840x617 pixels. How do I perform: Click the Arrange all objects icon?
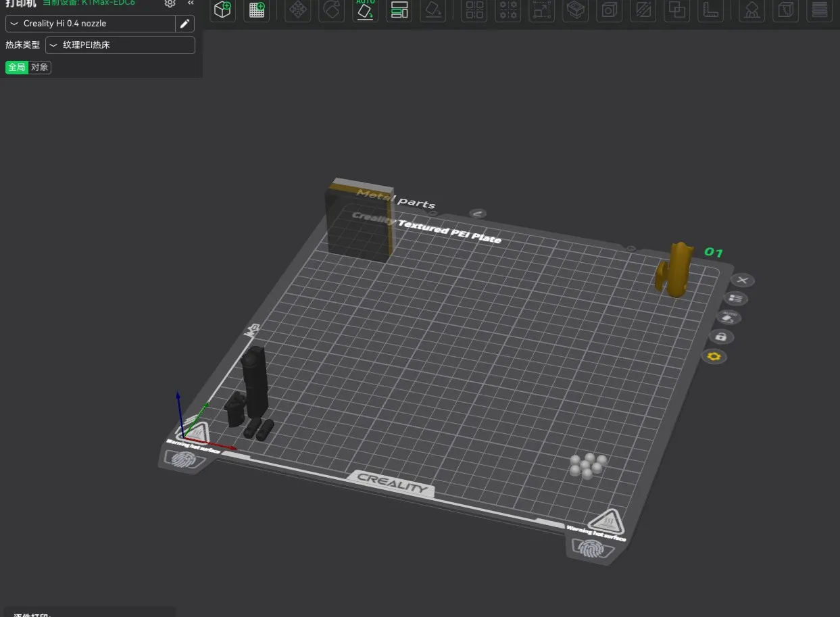399,9
